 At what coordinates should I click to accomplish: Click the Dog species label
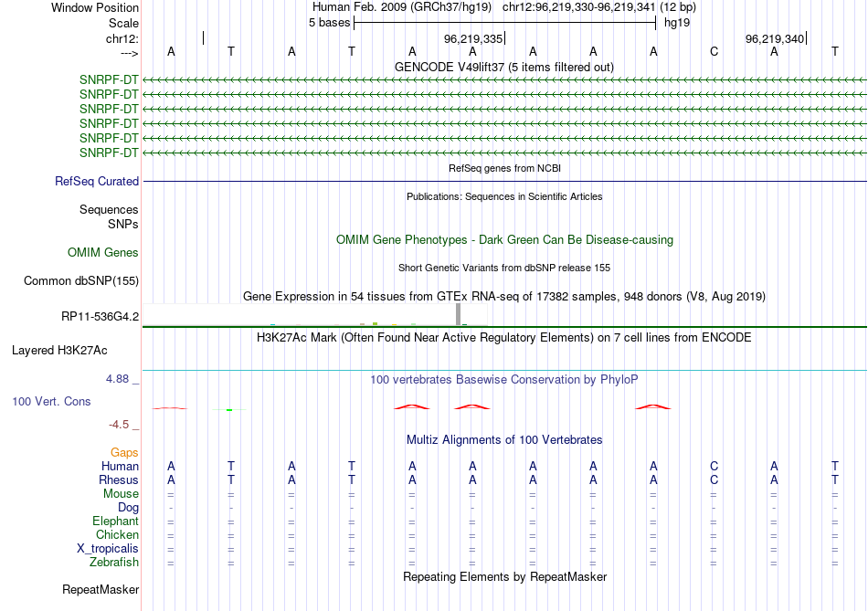coord(129,508)
